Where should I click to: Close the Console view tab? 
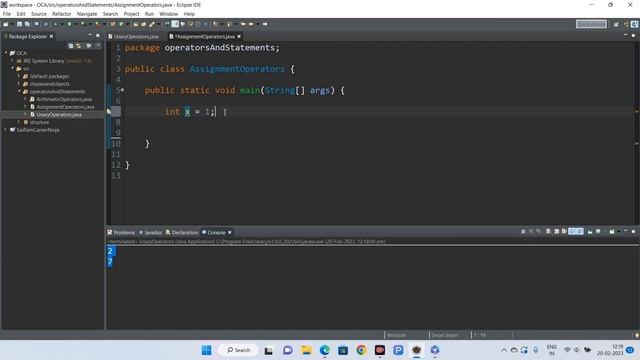[230, 232]
